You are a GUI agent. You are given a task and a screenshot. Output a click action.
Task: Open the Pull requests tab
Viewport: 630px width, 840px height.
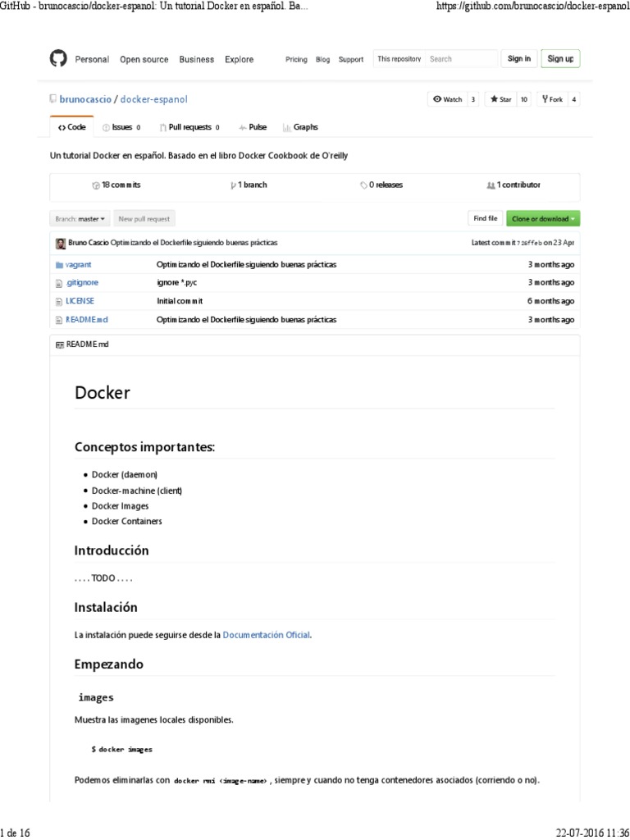click(189, 128)
